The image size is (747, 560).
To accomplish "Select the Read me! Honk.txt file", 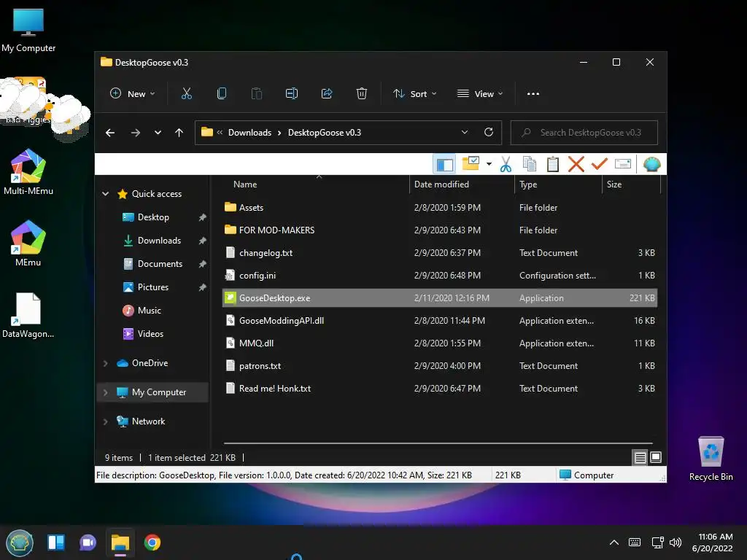I will [x=440, y=389].
